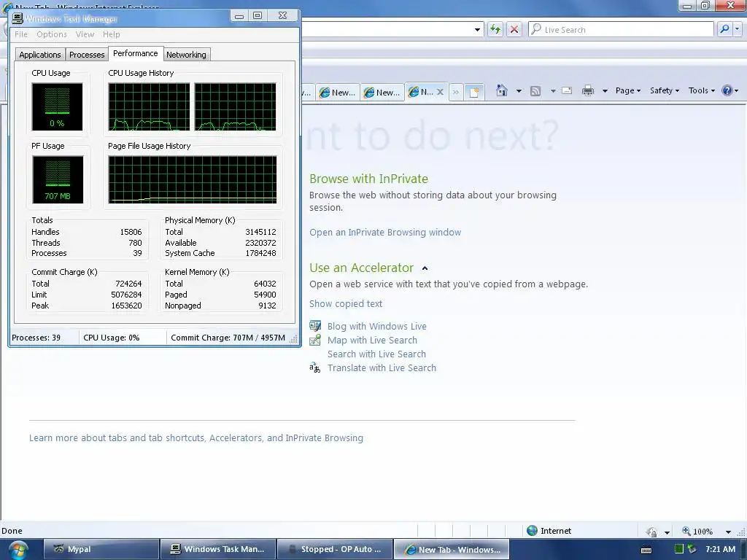Expand the Feeds dropdown arrow

pyautogui.click(x=553, y=91)
